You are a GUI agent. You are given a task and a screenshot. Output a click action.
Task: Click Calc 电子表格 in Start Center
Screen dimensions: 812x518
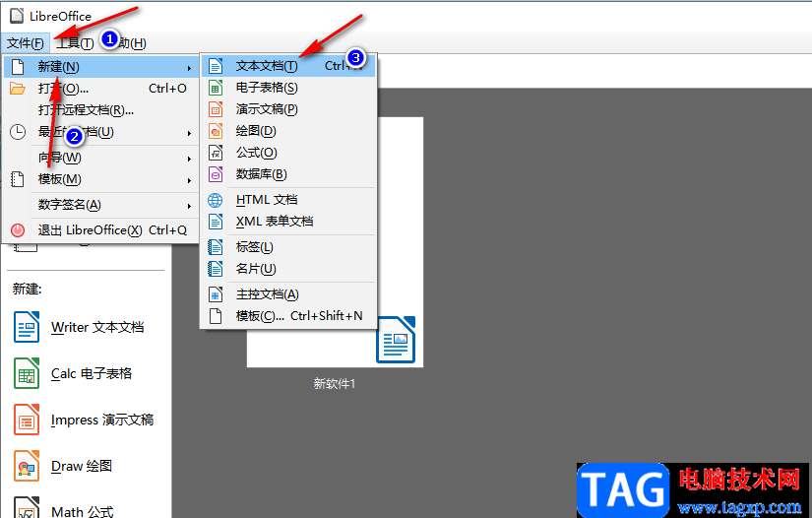(x=92, y=373)
